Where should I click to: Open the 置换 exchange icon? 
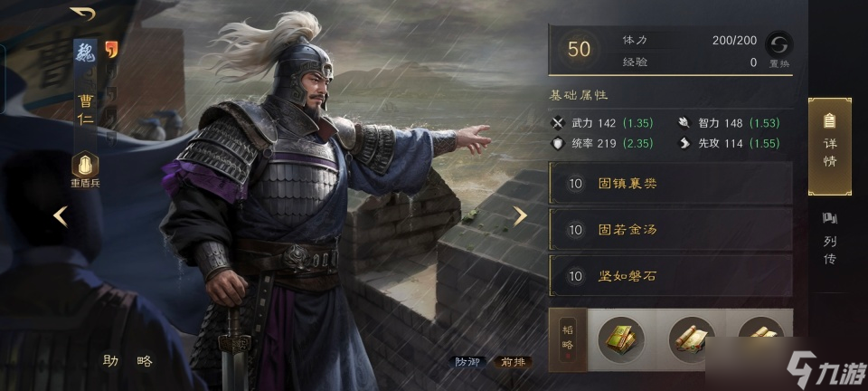coord(778,43)
